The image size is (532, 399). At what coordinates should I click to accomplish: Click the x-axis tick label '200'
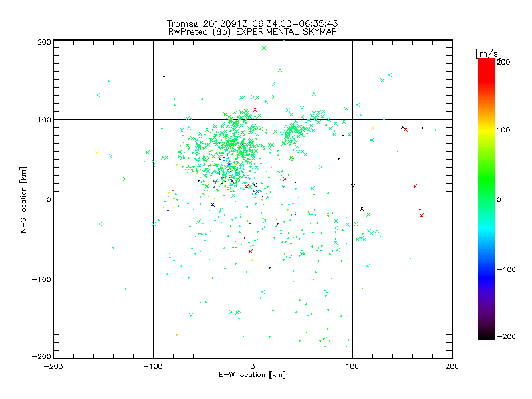452,366
